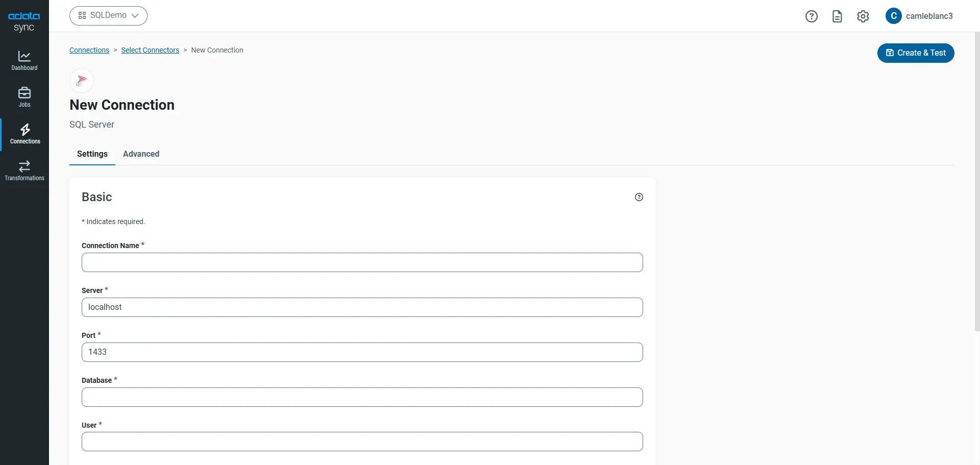Open Transformations from the sidebar
980x465 pixels.
tap(24, 171)
